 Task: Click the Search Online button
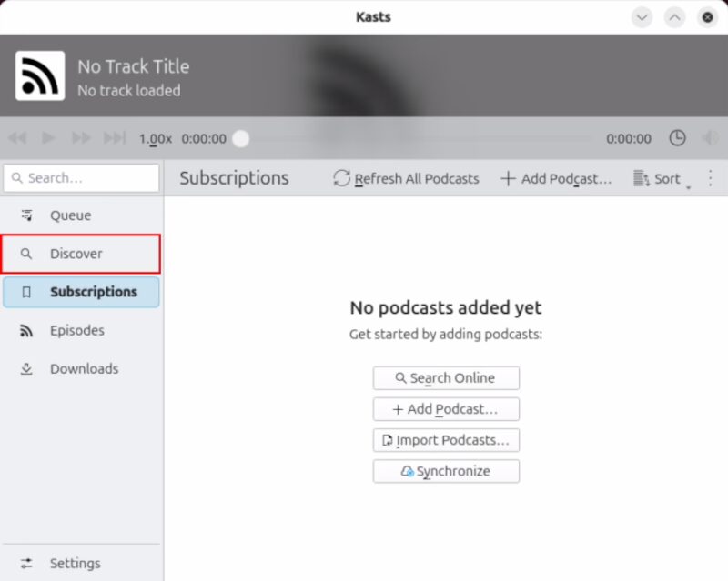click(446, 377)
